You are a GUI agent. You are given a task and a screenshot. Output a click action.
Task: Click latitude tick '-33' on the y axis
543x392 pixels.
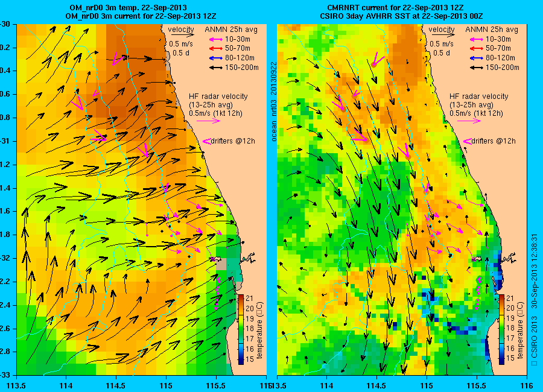tap(4, 375)
